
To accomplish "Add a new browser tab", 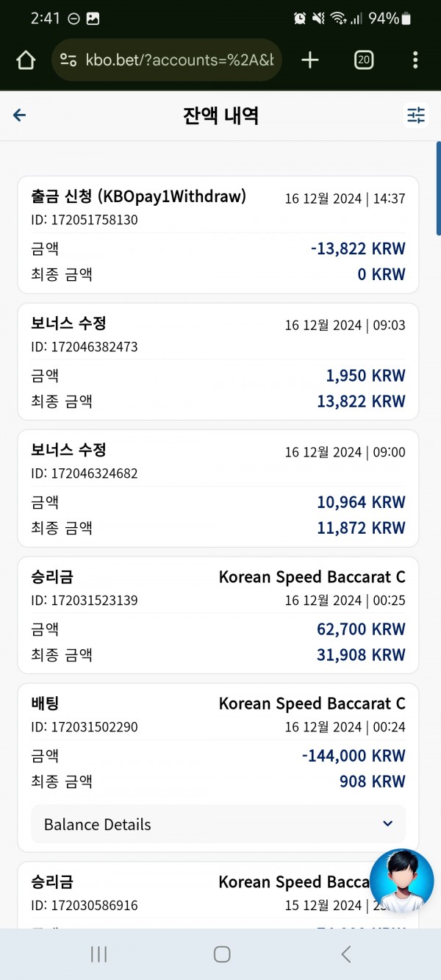I will [x=310, y=60].
